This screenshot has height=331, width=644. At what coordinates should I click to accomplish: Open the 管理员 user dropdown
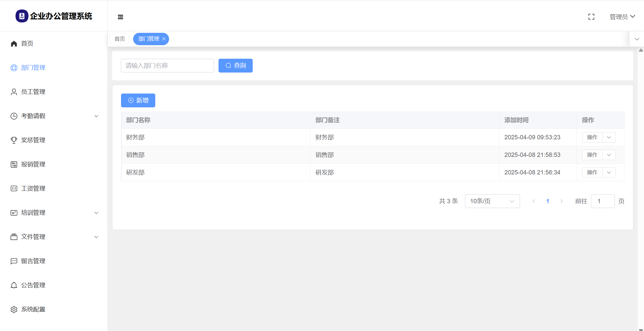622,17
